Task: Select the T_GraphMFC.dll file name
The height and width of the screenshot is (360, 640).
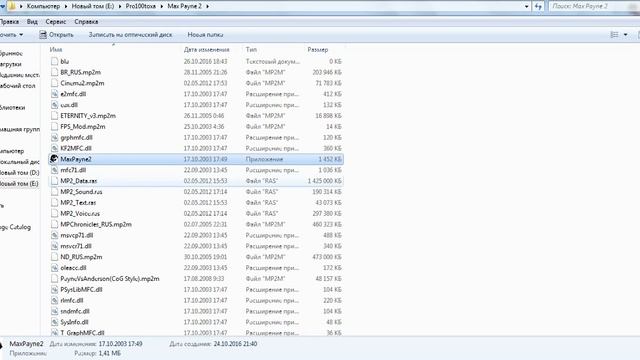Action: (82, 333)
